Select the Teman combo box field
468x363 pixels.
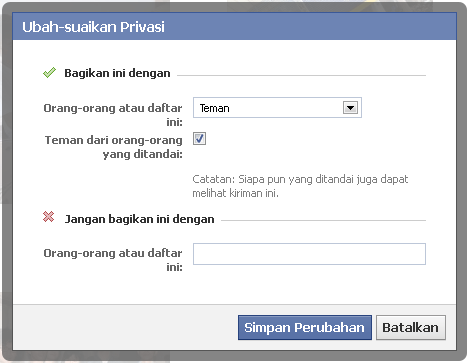pos(277,108)
